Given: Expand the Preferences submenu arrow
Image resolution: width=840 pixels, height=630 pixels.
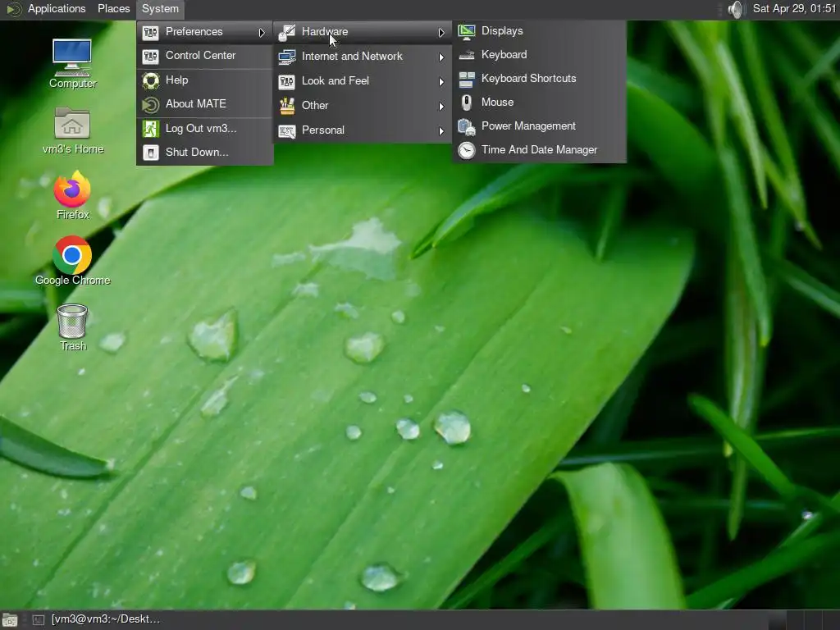Looking at the screenshot, I should 262,33.
